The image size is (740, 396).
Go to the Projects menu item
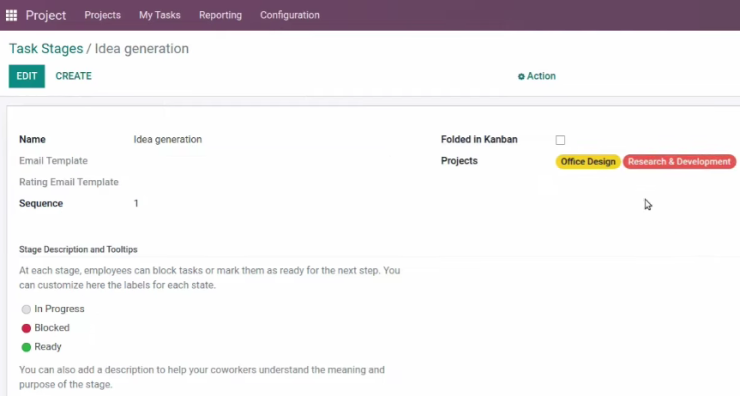(x=102, y=15)
